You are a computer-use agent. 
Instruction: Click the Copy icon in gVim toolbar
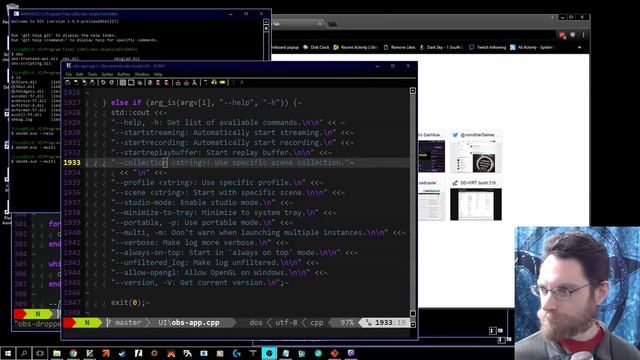(131, 82)
